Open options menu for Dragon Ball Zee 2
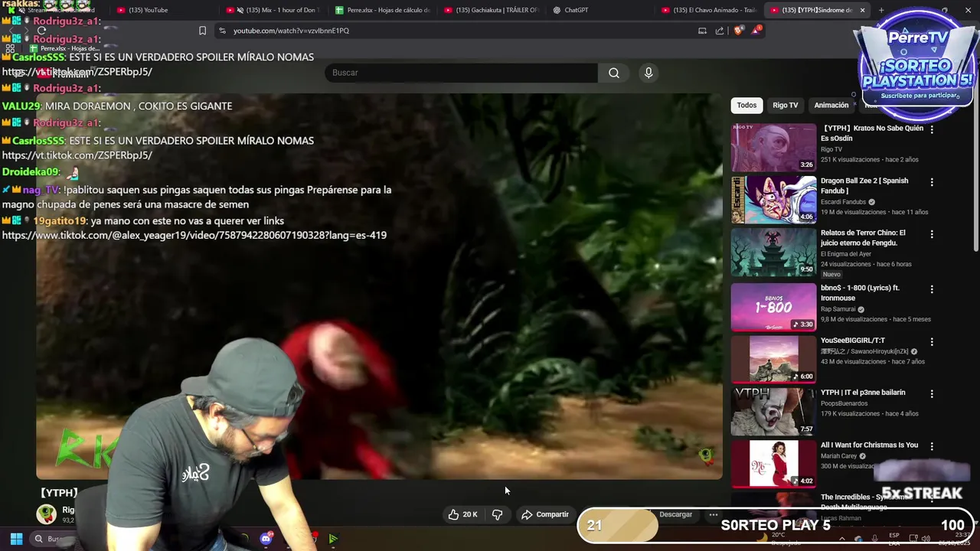Image resolution: width=980 pixels, height=551 pixels. coord(932,182)
